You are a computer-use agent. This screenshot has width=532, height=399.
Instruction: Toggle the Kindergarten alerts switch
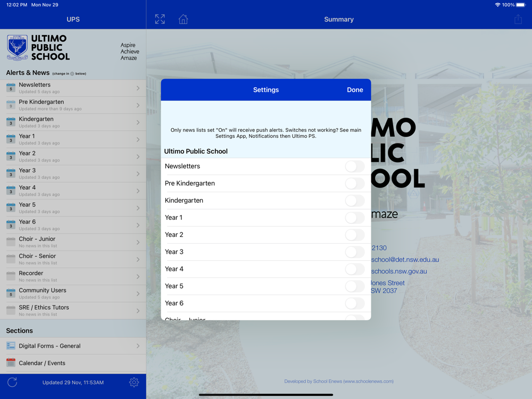click(x=355, y=201)
